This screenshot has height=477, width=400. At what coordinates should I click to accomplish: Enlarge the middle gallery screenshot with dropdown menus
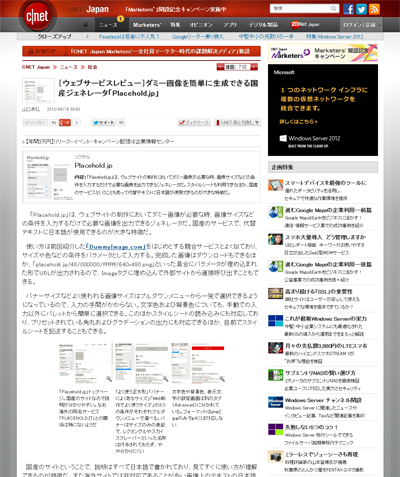point(142,363)
